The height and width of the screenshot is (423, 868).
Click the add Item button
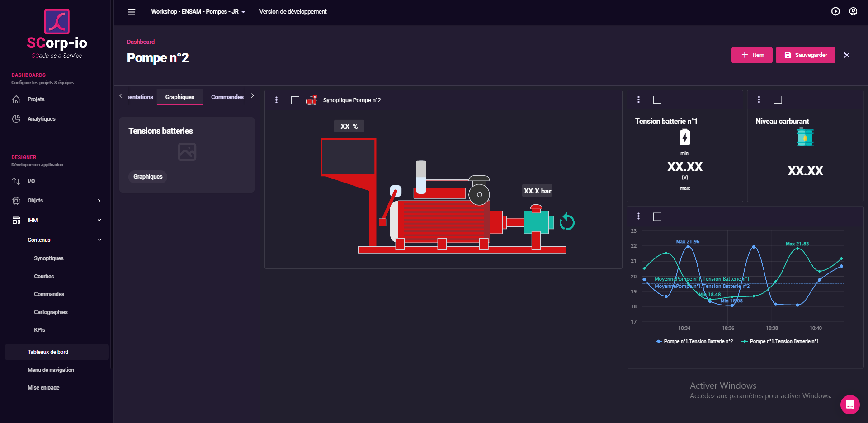coord(751,55)
